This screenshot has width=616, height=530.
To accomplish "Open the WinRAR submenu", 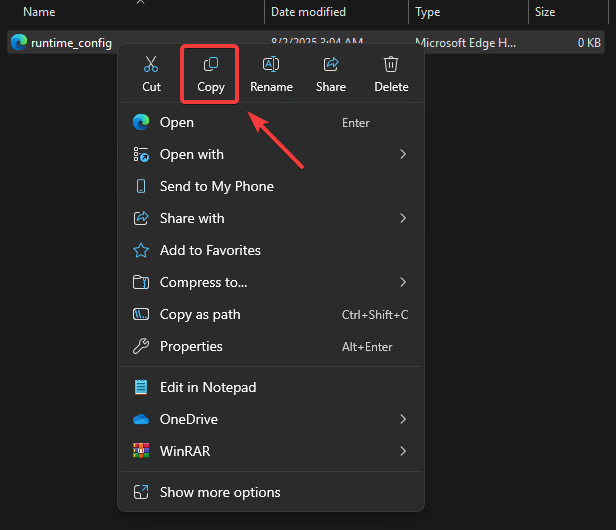I will [x=403, y=451].
